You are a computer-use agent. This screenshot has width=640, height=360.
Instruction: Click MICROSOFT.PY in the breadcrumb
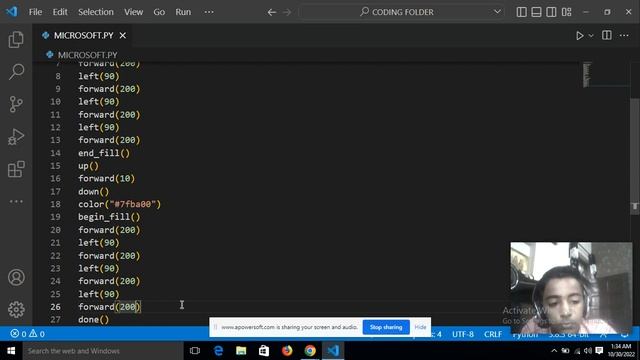coord(87,55)
